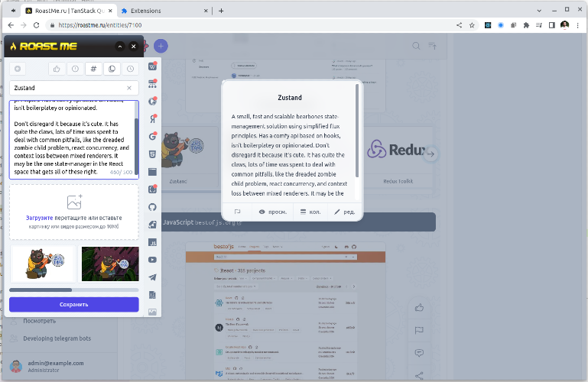The width and height of the screenshot is (588, 382).
Task: Clear the Zustand title field with the X
Action: point(129,88)
